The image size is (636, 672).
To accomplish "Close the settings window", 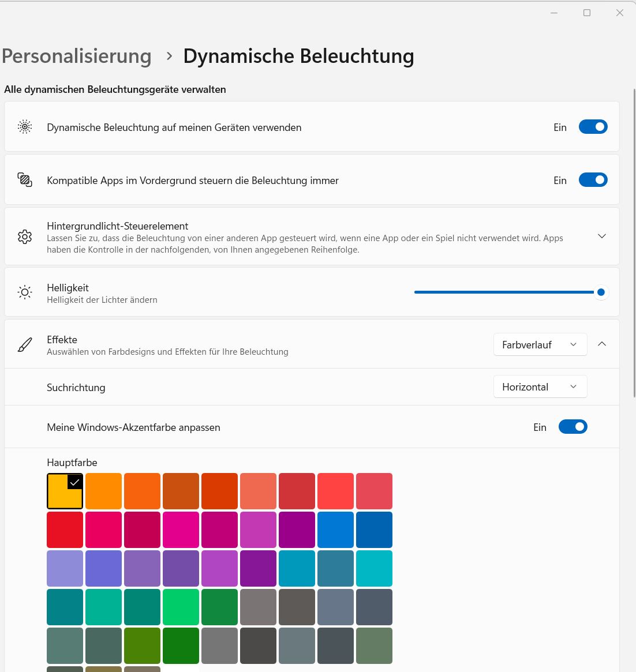I will tap(620, 13).
